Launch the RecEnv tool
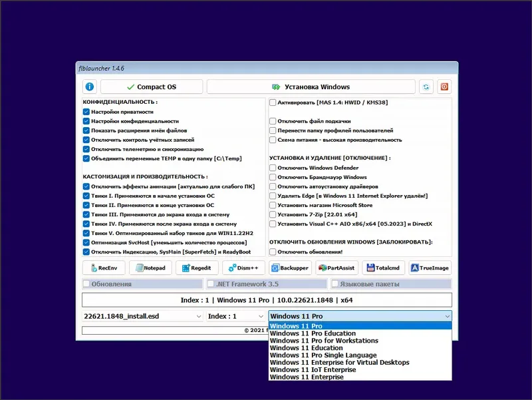The image size is (532, 400). [x=104, y=268]
